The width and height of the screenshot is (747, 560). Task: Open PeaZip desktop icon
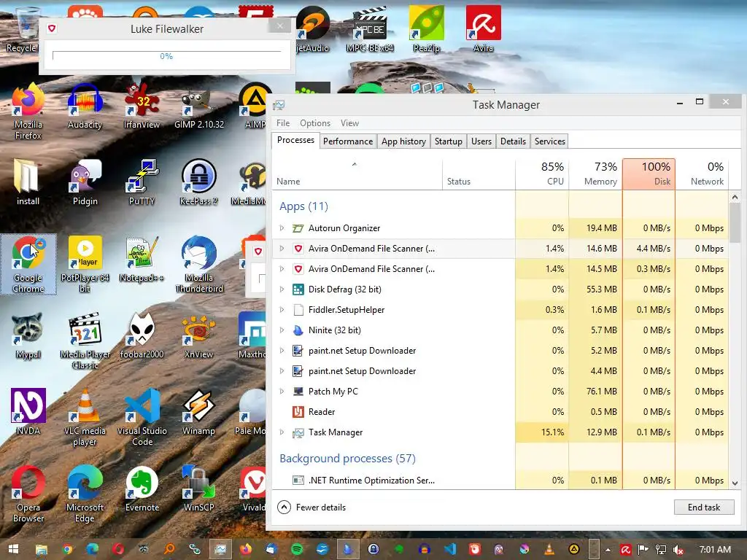[426, 29]
